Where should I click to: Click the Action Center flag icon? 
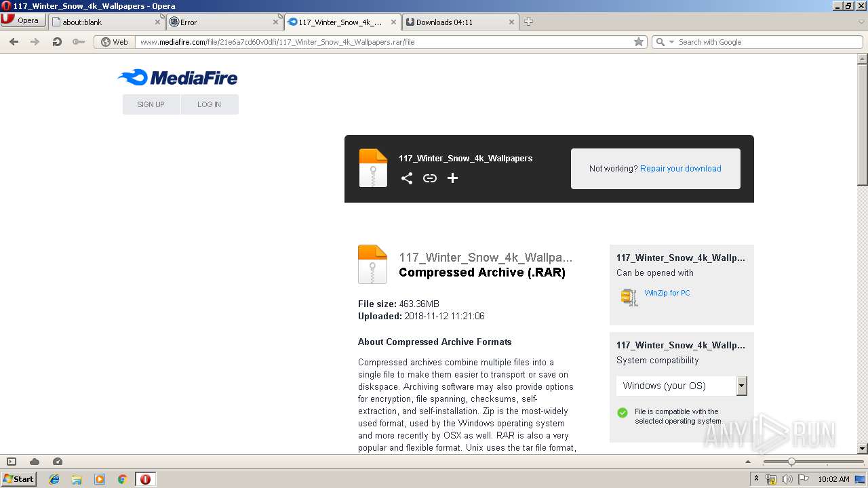tap(802, 479)
